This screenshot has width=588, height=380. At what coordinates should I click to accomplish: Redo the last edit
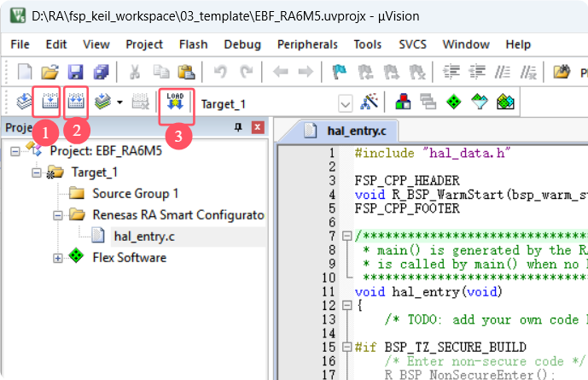tap(247, 71)
